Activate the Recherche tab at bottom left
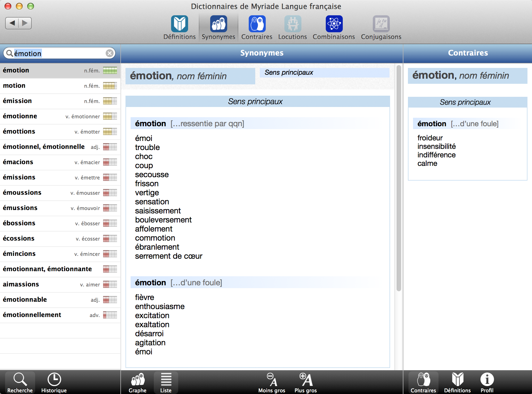 point(20,382)
